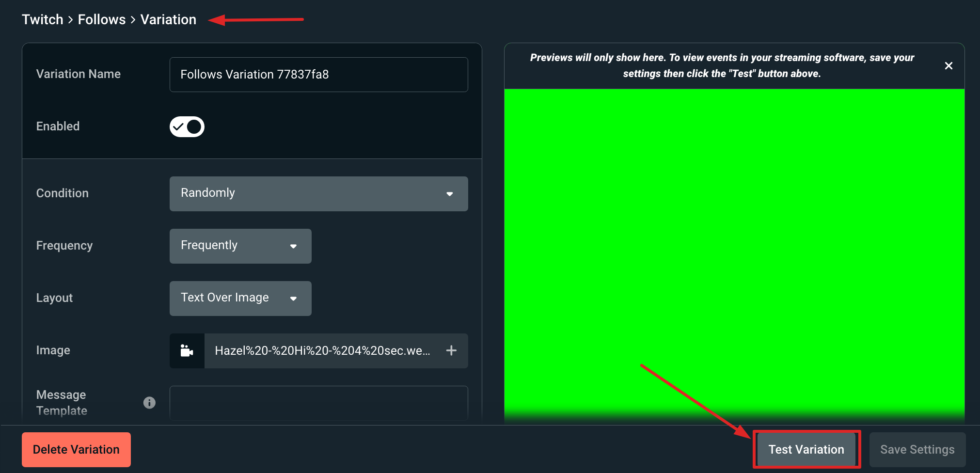Screen dimensions: 980x473
Task: Click the plus icon to add a new image
Action: pos(451,350)
